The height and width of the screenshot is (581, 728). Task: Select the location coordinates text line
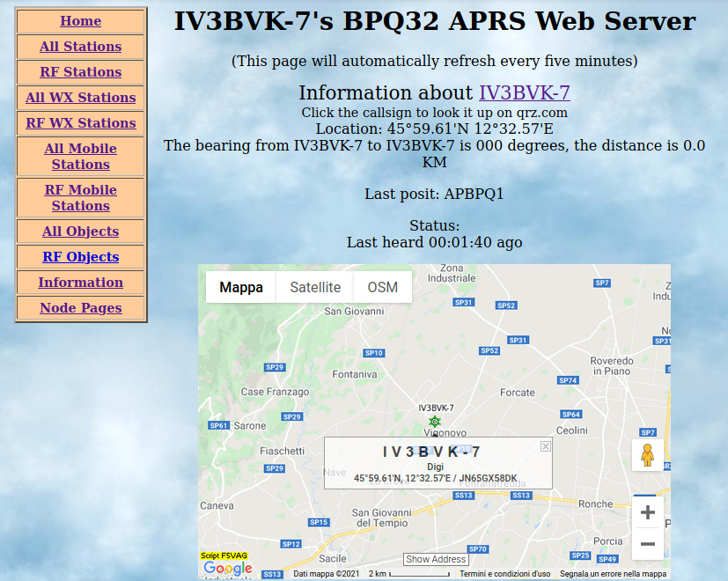[434, 129]
